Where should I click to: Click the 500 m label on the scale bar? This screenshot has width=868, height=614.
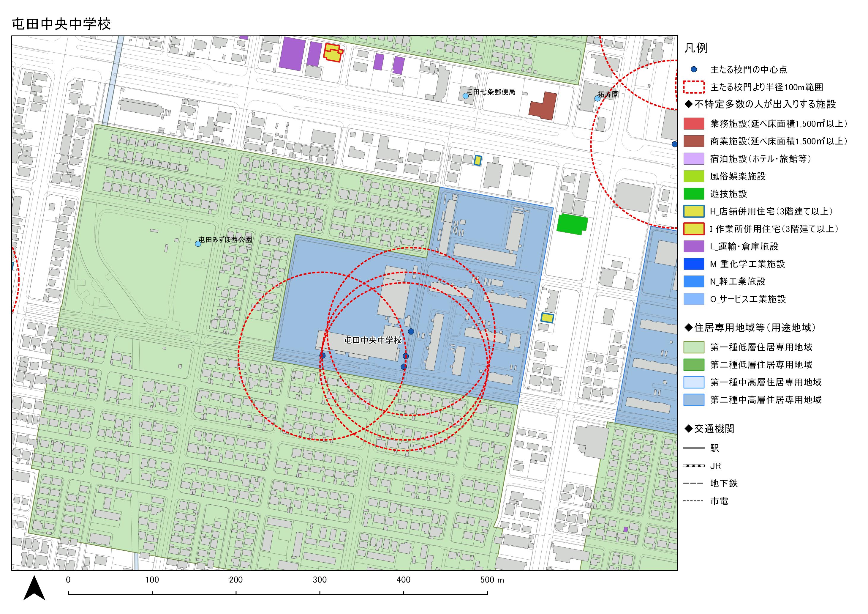(492, 580)
